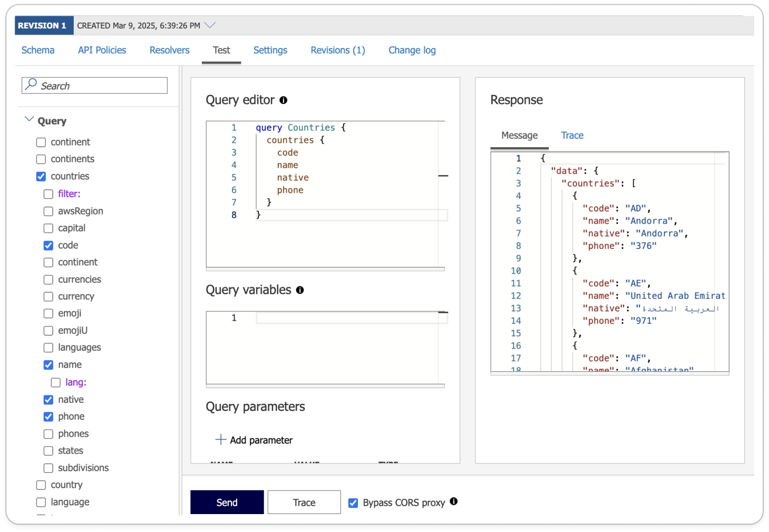The image size is (769, 532).
Task: Enable the capital field checkbox
Action: click(48, 228)
